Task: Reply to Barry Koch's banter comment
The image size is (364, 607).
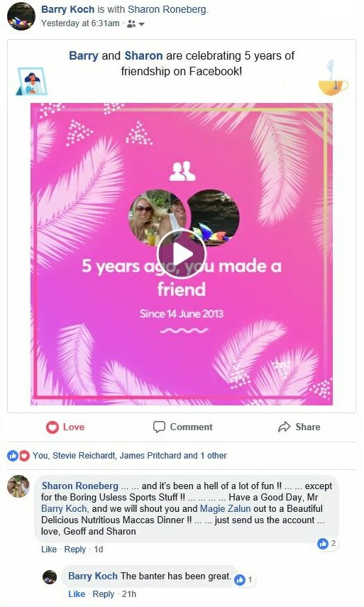Action: (104, 594)
